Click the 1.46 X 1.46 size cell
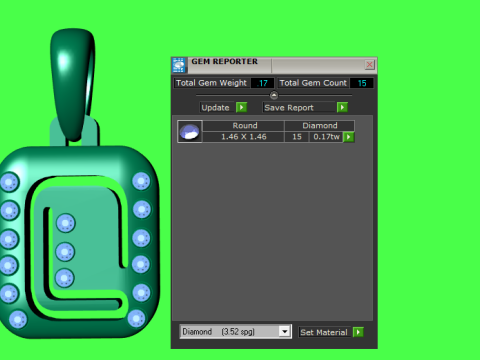Screen dimensions: 480x360 [x=244, y=137]
